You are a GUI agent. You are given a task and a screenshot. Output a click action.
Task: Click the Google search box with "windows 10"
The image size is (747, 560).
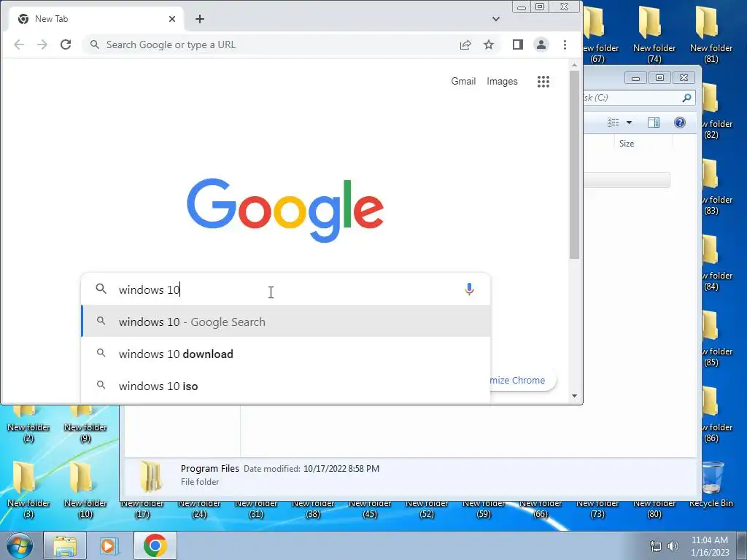click(x=286, y=289)
